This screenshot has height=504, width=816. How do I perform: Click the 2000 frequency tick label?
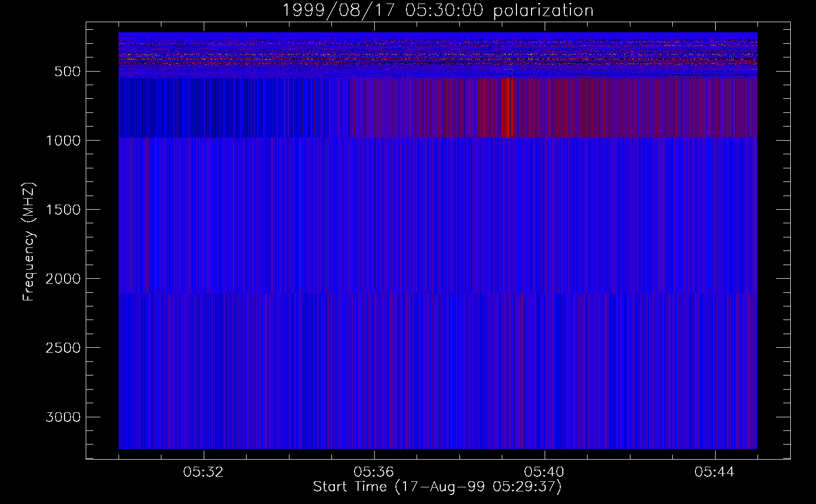pyautogui.click(x=63, y=279)
